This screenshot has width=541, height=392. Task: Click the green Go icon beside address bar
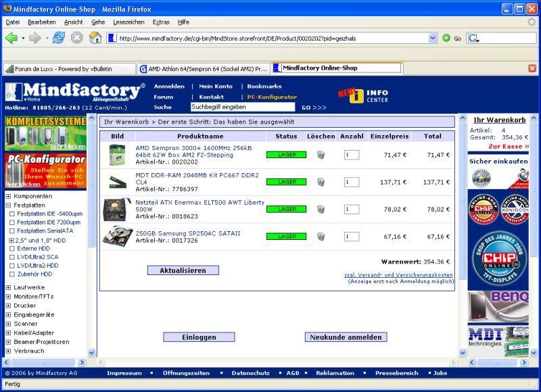click(x=446, y=39)
